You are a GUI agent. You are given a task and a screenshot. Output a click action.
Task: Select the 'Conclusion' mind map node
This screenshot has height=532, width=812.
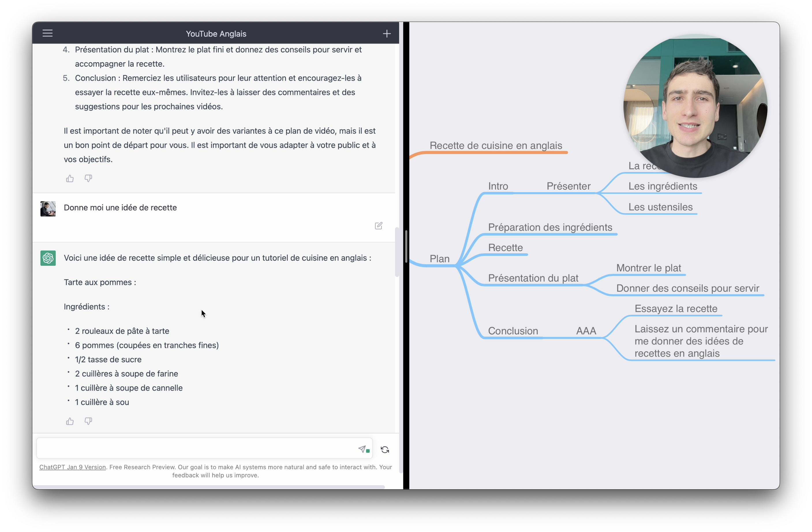coord(513,331)
